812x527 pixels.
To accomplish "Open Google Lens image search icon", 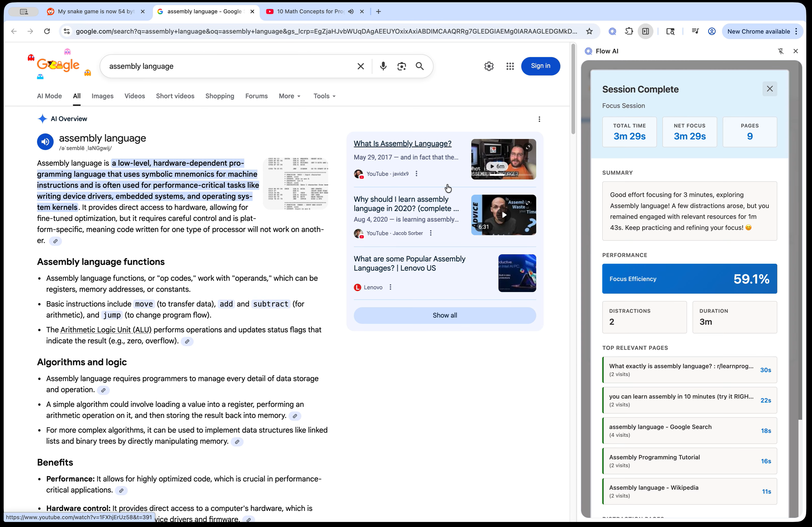I will coord(401,66).
